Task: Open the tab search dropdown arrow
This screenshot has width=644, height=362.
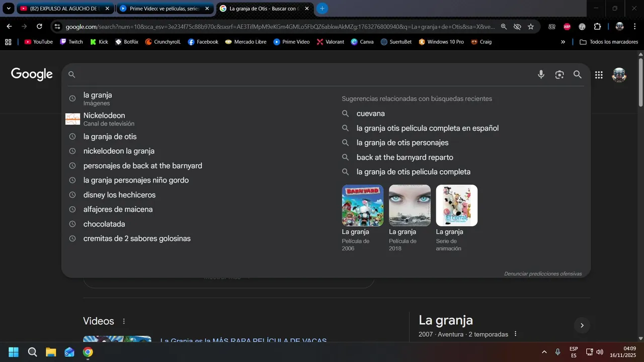Action: [x=9, y=9]
